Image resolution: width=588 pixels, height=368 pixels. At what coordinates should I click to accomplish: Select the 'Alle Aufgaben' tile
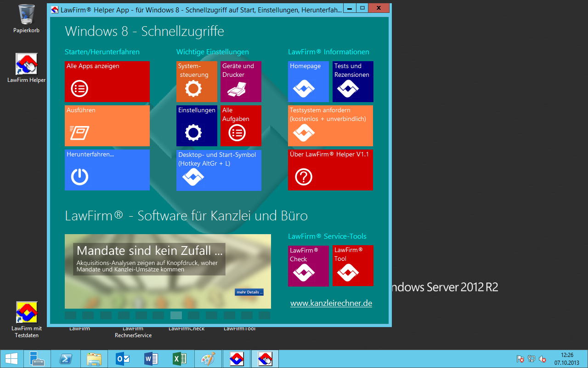pos(241,126)
